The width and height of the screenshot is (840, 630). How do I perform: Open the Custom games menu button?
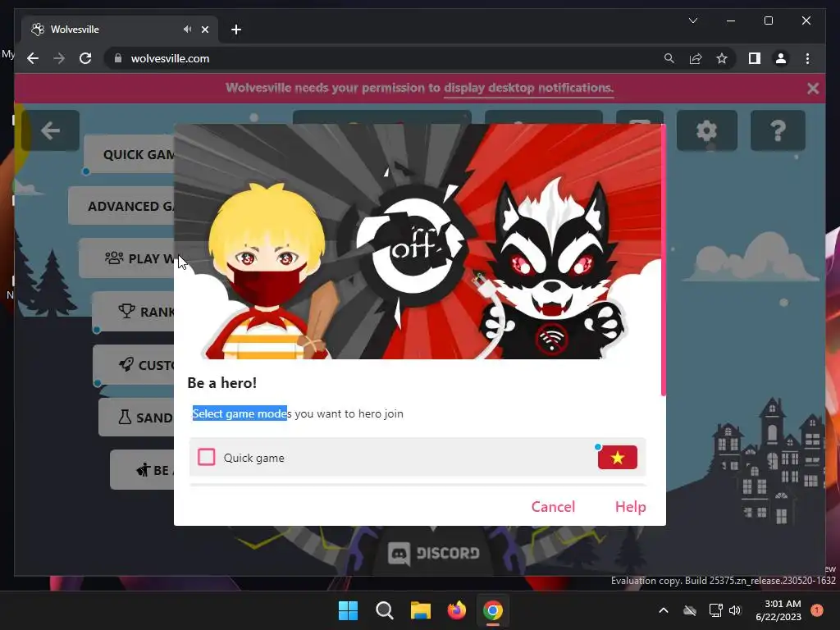point(134,364)
